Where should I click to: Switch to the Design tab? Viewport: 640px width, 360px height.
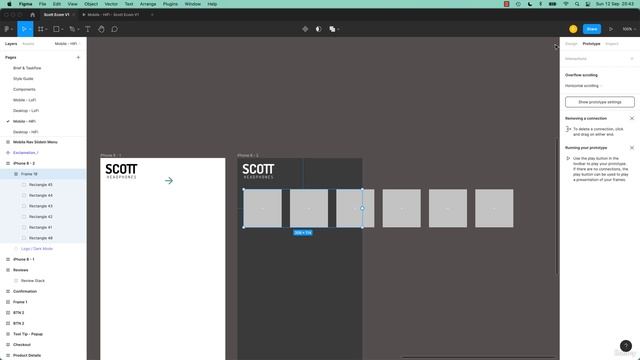[571, 44]
